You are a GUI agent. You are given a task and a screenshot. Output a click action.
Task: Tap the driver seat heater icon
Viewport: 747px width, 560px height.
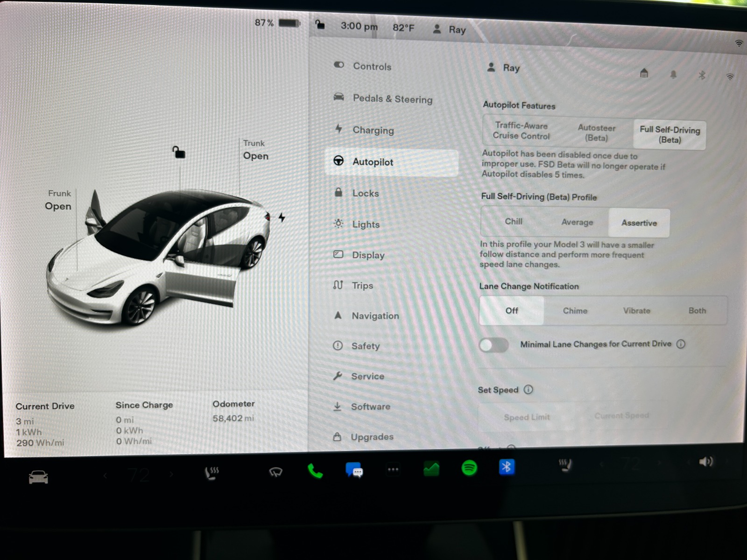(212, 473)
